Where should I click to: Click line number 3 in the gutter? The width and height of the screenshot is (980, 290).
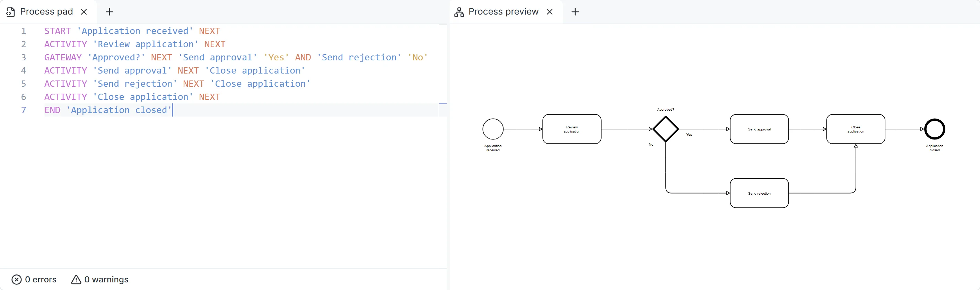coord(24,58)
